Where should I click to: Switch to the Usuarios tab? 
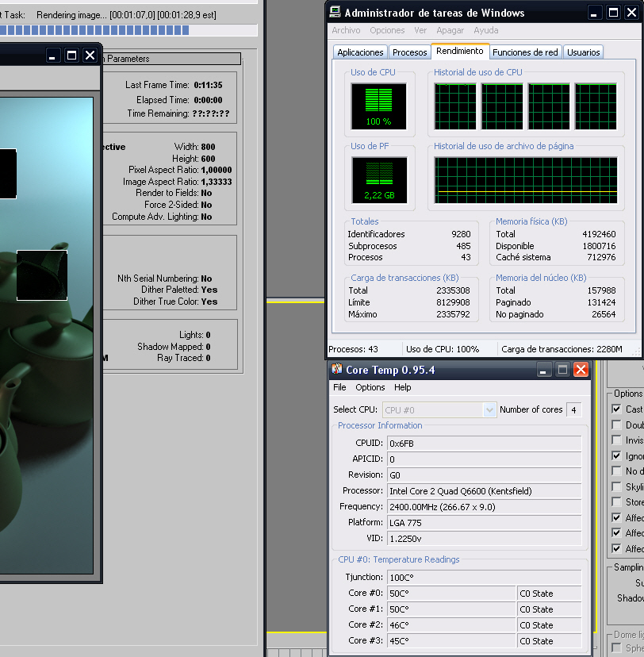583,52
